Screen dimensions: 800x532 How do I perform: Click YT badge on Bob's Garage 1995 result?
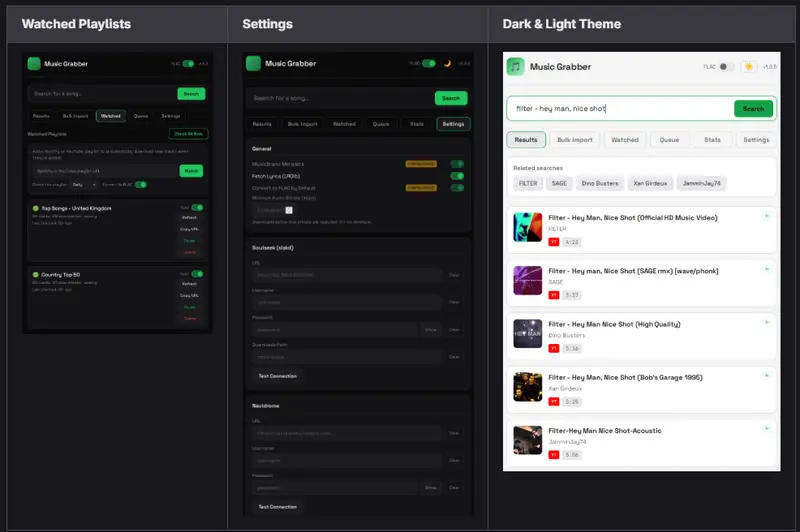pyautogui.click(x=554, y=402)
